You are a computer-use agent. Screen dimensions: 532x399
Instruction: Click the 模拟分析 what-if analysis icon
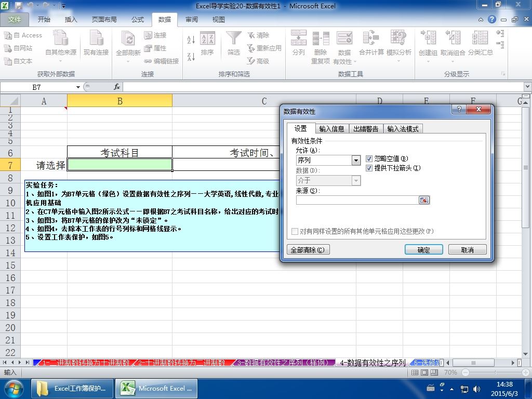tap(398, 37)
